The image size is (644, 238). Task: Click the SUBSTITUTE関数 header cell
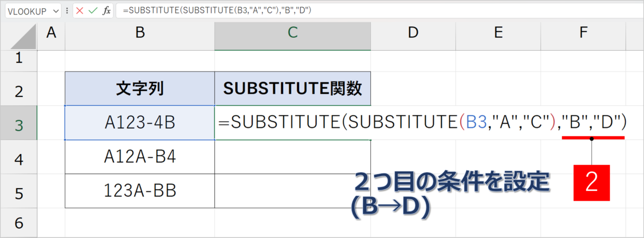click(292, 89)
